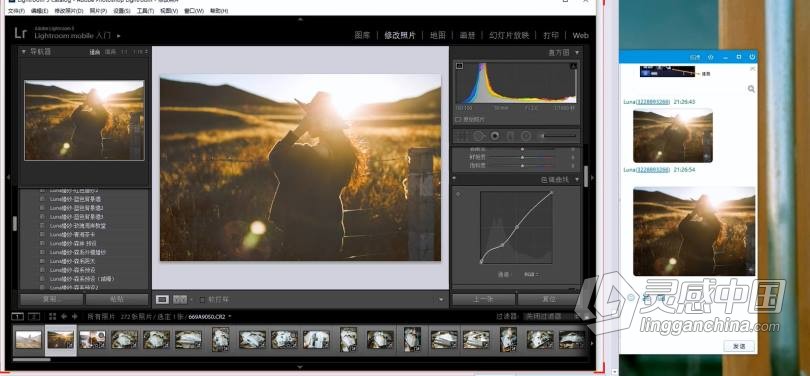Select the selected sunset thumbnail in filmstrip

[x=60, y=339]
